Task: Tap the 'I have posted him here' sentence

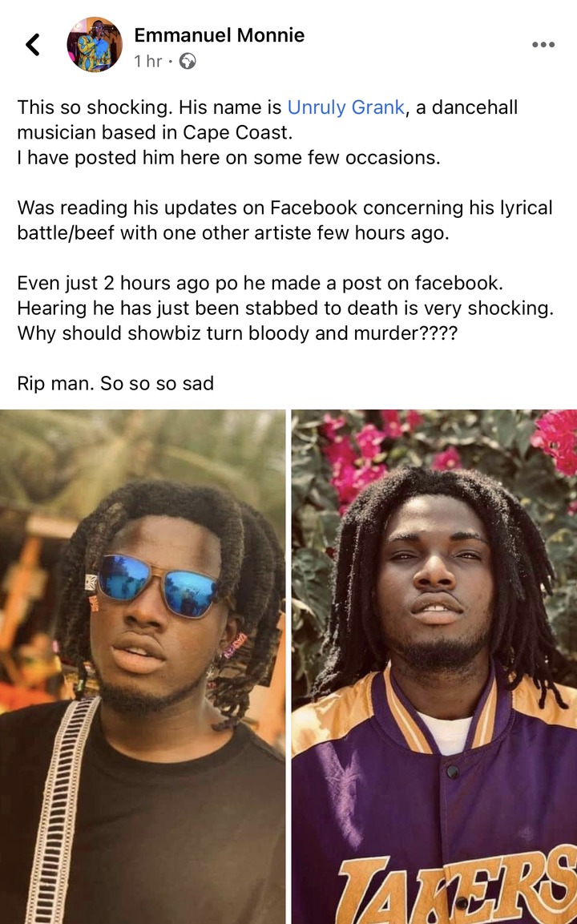Action: point(228,158)
